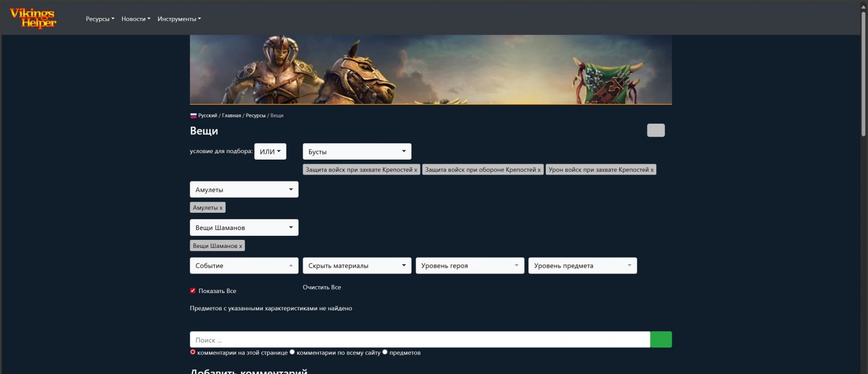The width and height of the screenshot is (868, 374).
Task: Click the header banner image with the warrior
Action: click(431, 69)
